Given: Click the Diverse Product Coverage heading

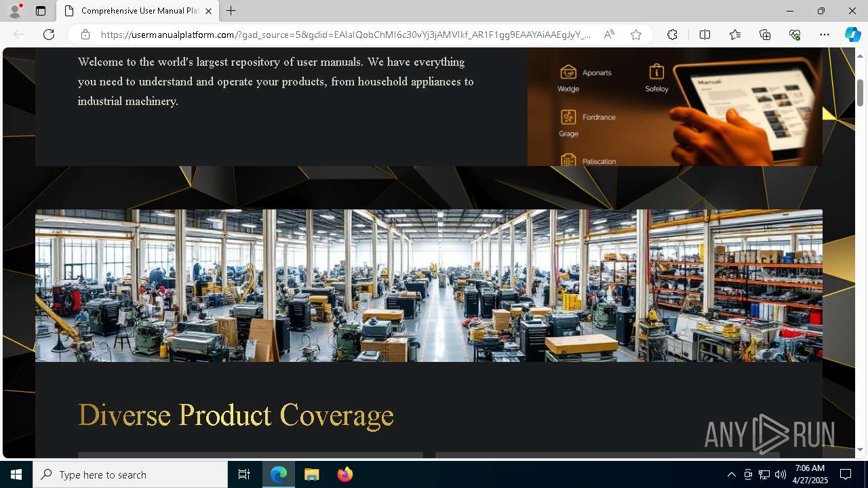Looking at the screenshot, I should (236, 415).
